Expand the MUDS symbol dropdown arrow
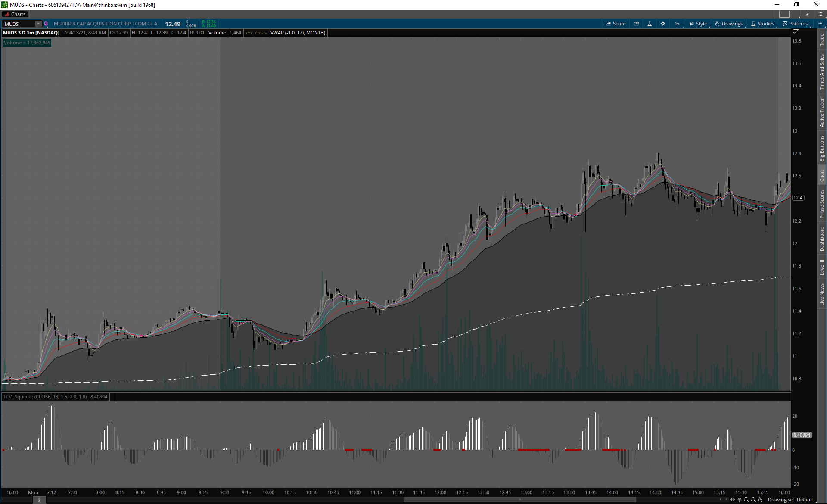This screenshot has height=504, width=827. click(x=38, y=24)
